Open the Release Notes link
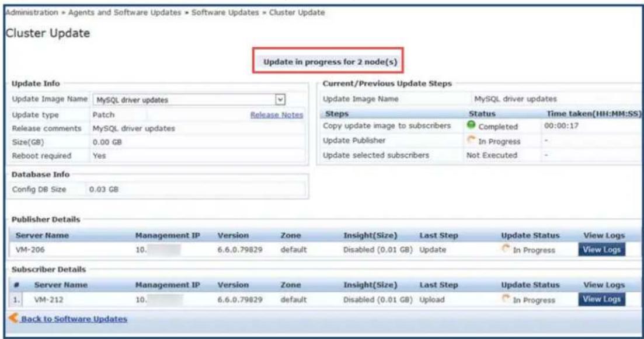Screen dimensions: 644x339 (x=276, y=115)
